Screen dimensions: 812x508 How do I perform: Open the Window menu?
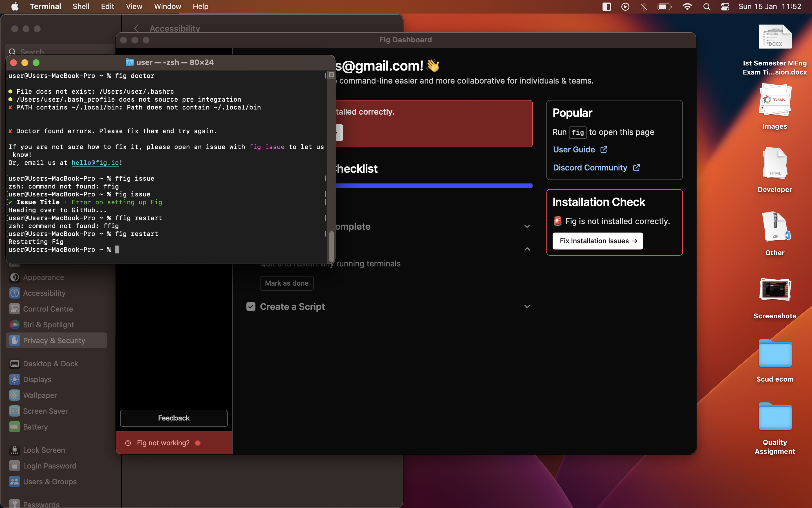tap(167, 6)
